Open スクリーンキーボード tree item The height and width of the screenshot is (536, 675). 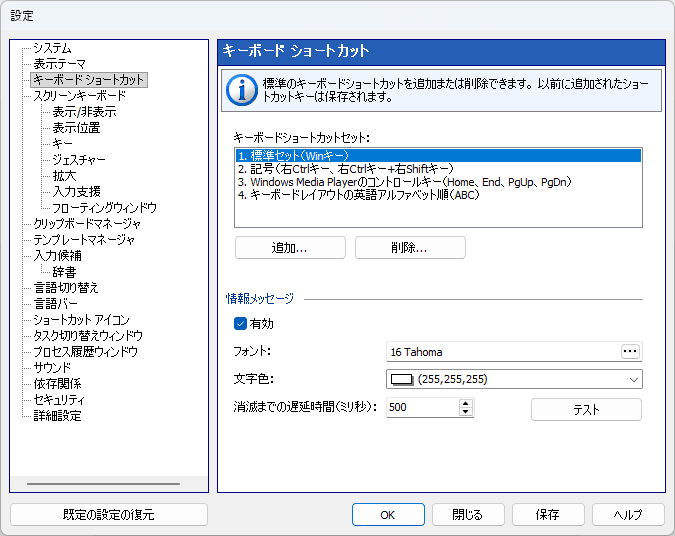click(80, 96)
